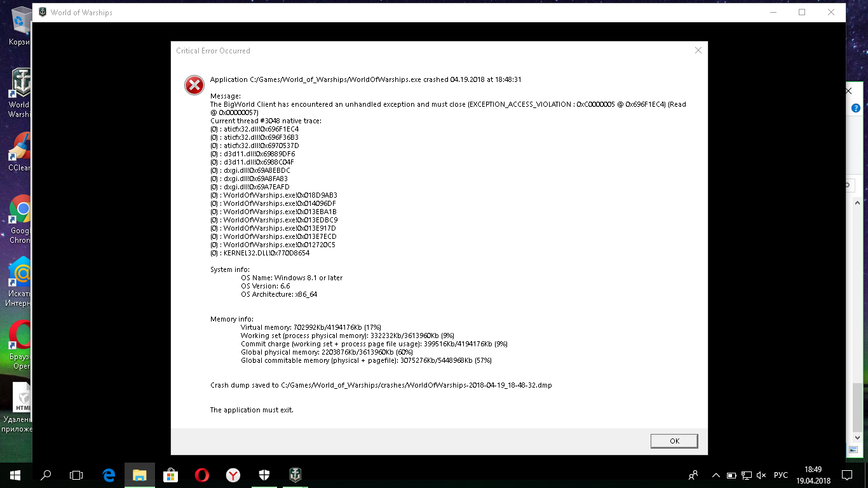Open the Action Center notification icon
The height and width of the screenshot is (488, 868).
point(847,475)
